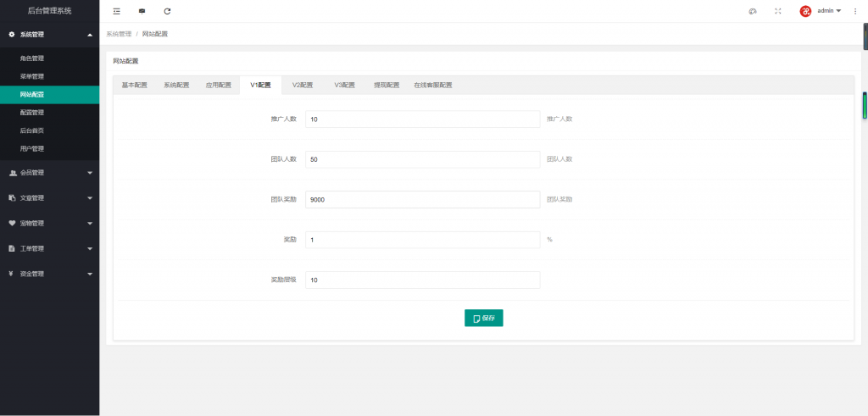Collapse the sidebar using the menu toggle icon

[116, 11]
